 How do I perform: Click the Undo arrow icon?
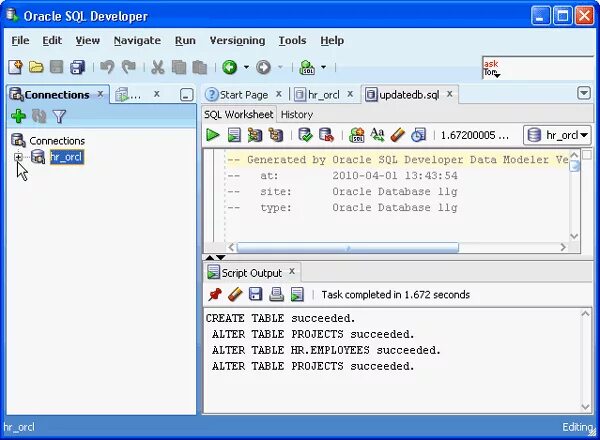(x=107, y=67)
